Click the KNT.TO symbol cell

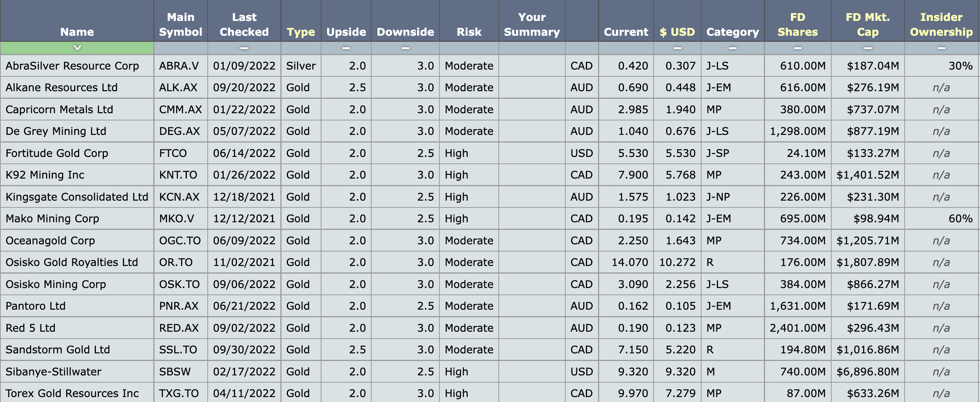[x=181, y=175]
